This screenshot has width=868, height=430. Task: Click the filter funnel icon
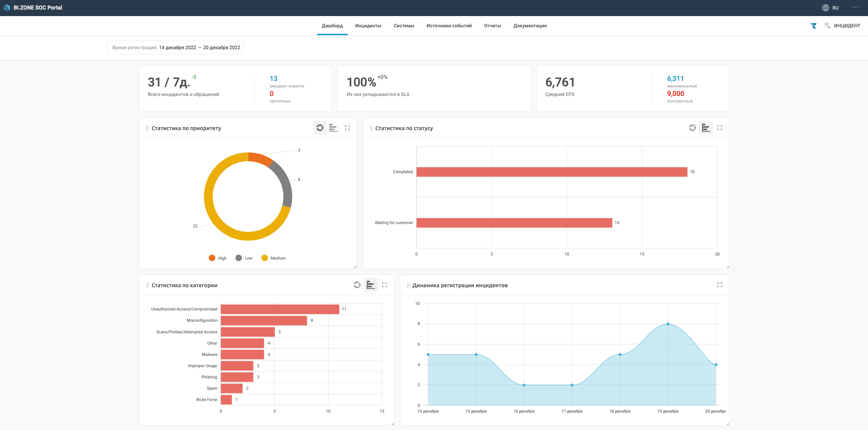(813, 26)
